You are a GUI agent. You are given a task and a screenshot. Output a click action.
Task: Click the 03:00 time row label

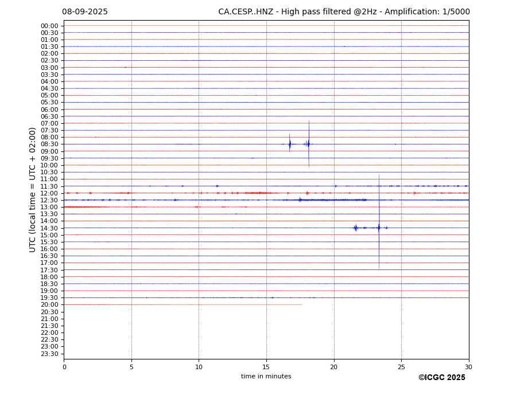click(x=49, y=68)
